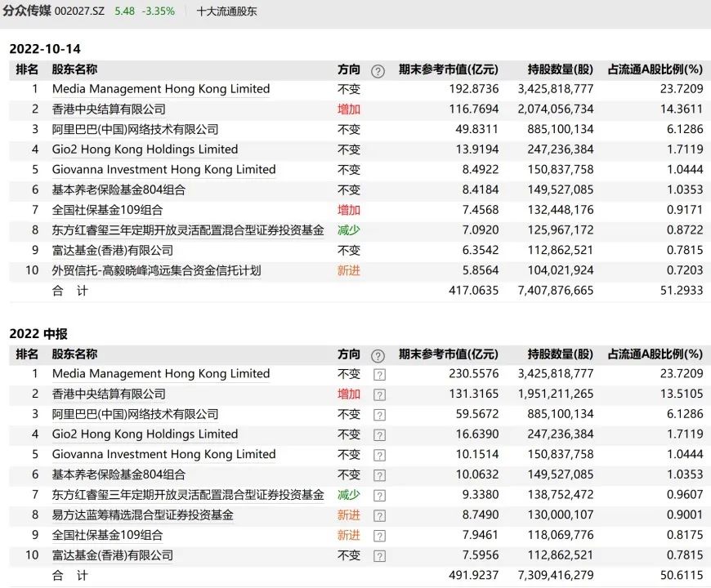
Task: Open 基本养老保险基金804组合 in 2022-10-14 table
Action: (118, 189)
